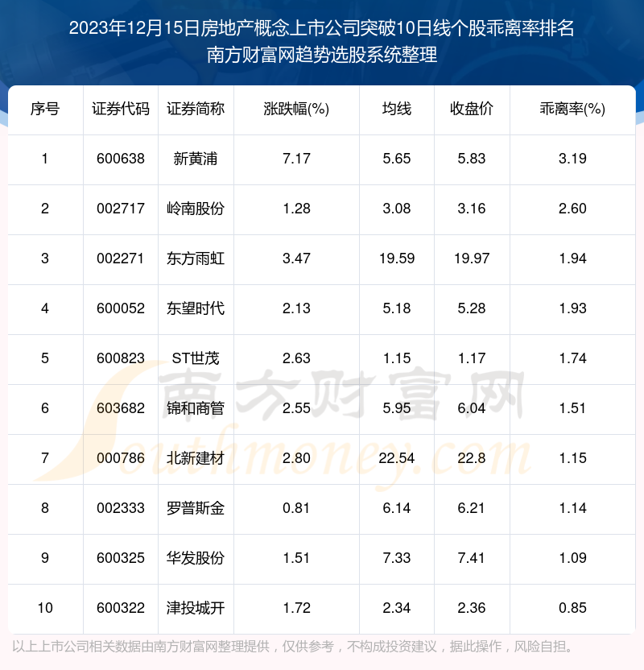This screenshot has height=670, width=644.
Task: Click the 6.14 moving average value
Action: point(397,508)
